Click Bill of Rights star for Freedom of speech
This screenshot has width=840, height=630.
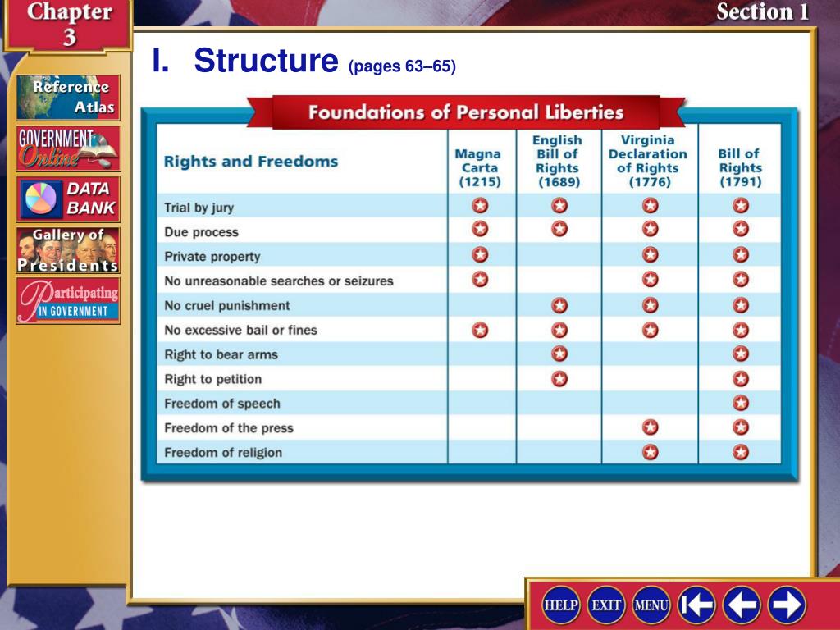point(741,403)
